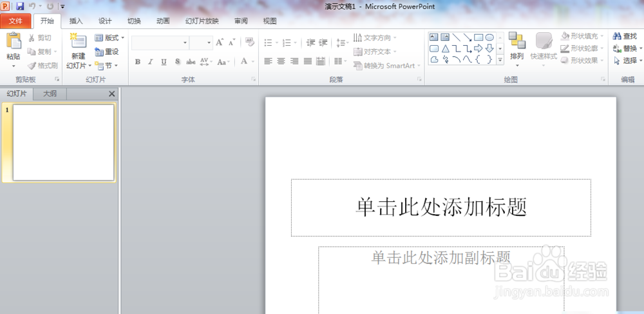
Task: Justify text in the paragraph group
Action: coord(308,61)
